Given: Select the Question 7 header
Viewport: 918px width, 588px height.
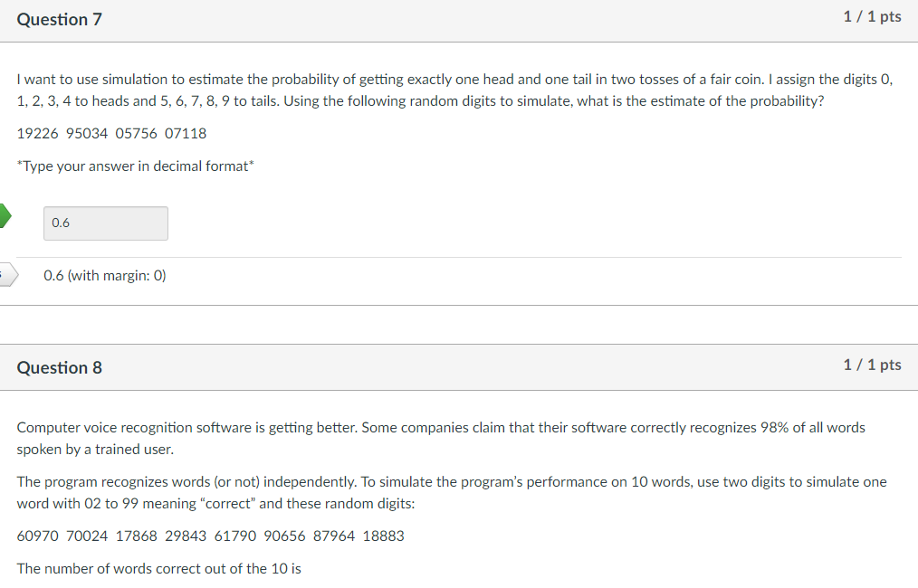Looking at the screenshot, I should coord(59,19).
